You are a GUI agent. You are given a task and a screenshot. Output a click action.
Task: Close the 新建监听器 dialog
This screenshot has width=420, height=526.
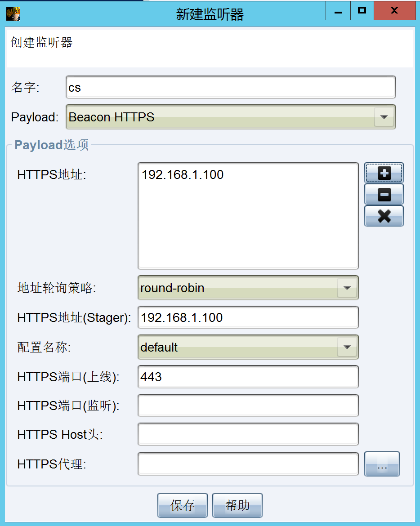[394, 10]
